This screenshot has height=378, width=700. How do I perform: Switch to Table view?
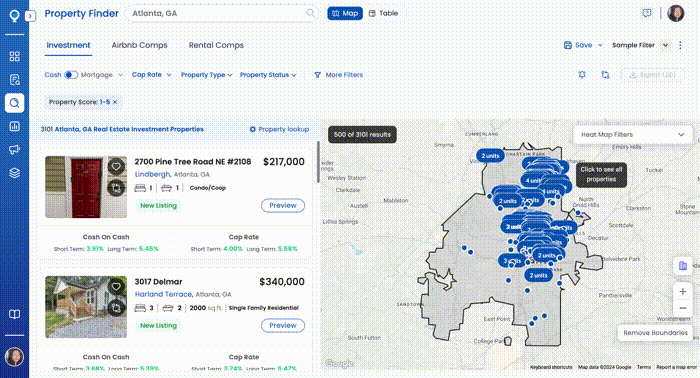tap(383, 13)
